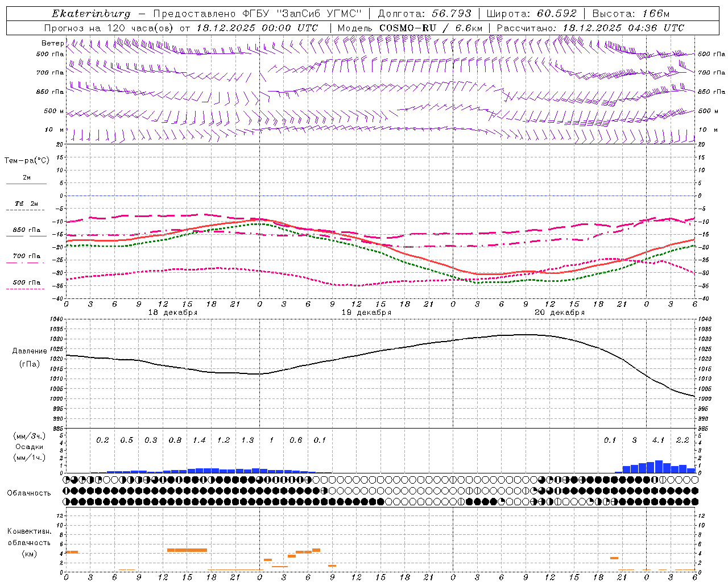Click the 0.5 precipitation value

click(x=126, y=440)
